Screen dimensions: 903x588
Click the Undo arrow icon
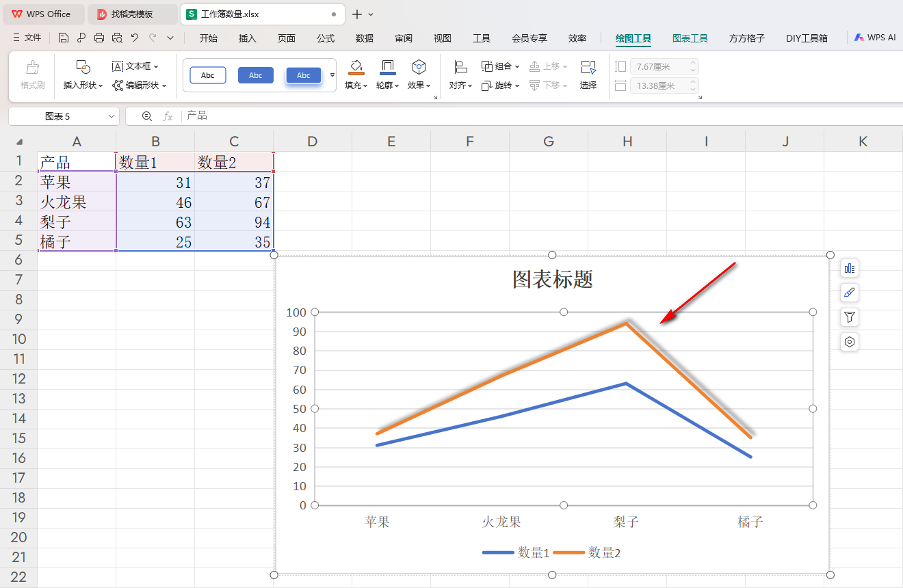coord(135,38)
